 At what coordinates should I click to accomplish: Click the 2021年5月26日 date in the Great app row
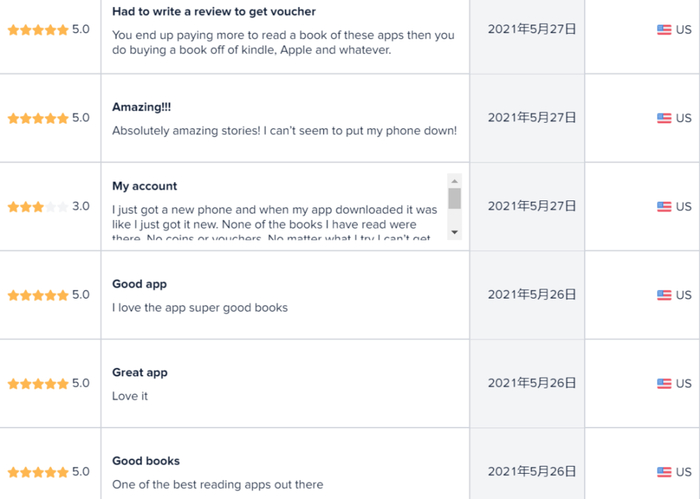coord(532,383)
